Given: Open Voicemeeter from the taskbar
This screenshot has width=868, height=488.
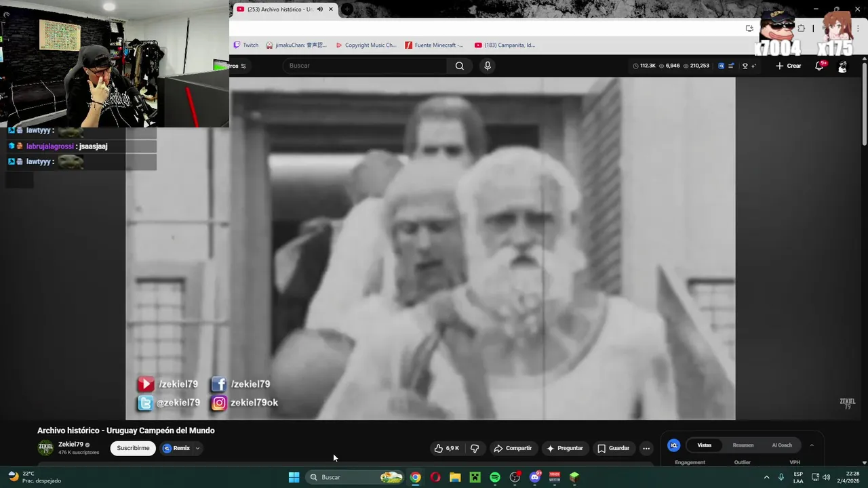Looking at the screenshot, I should (555, 477).
